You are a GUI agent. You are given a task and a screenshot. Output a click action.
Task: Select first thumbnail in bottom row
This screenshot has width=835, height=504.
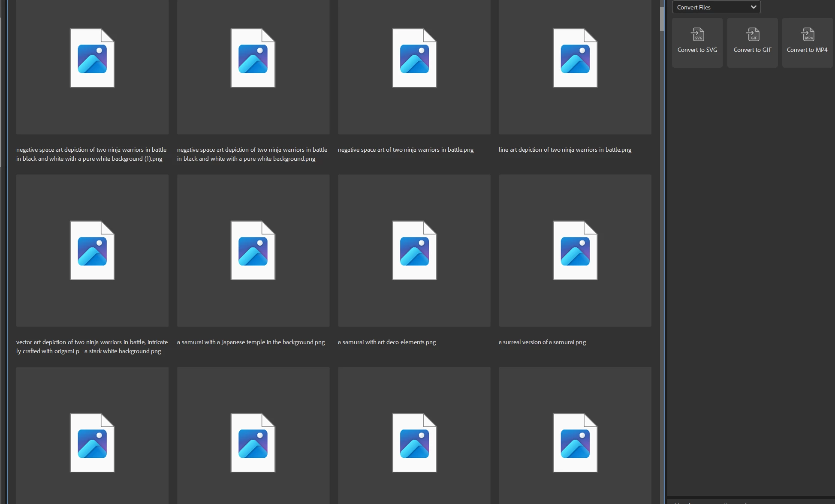point(92,443)
